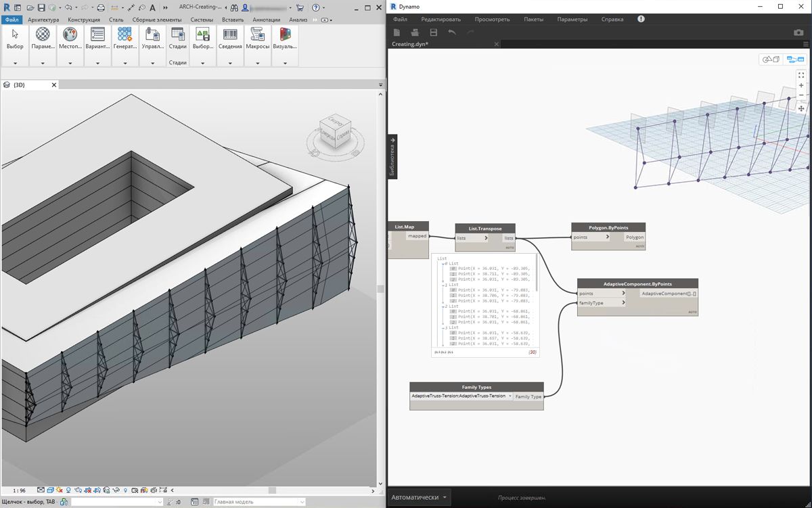Click the Revit Text tool icon
Viewport: 812px width, 508px height.
click(x=154, y=7)
